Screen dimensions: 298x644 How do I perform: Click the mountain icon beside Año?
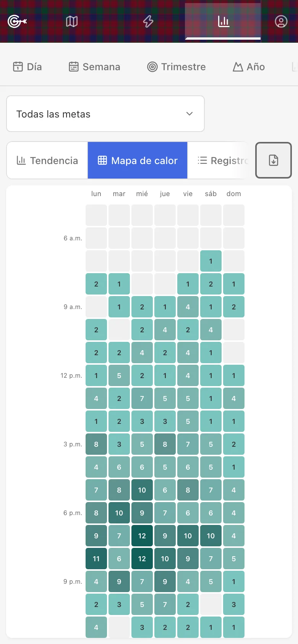(x=238, y=67)
